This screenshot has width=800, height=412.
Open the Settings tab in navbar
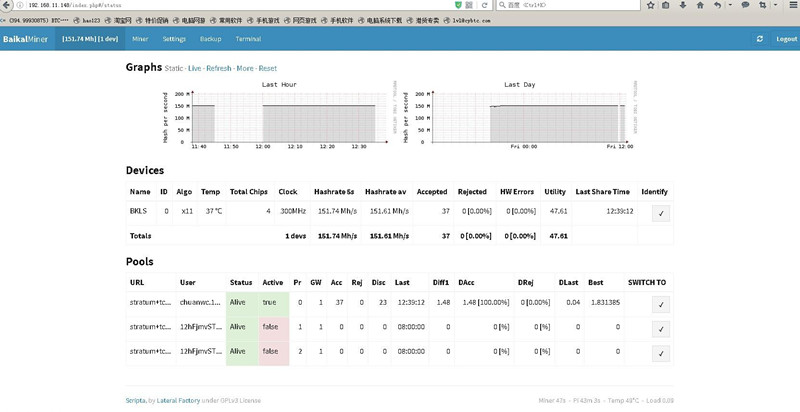coord(174,39)
